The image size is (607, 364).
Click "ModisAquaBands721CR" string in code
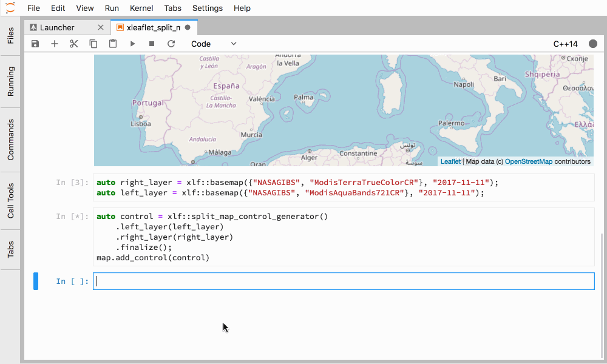pos(354,193)
